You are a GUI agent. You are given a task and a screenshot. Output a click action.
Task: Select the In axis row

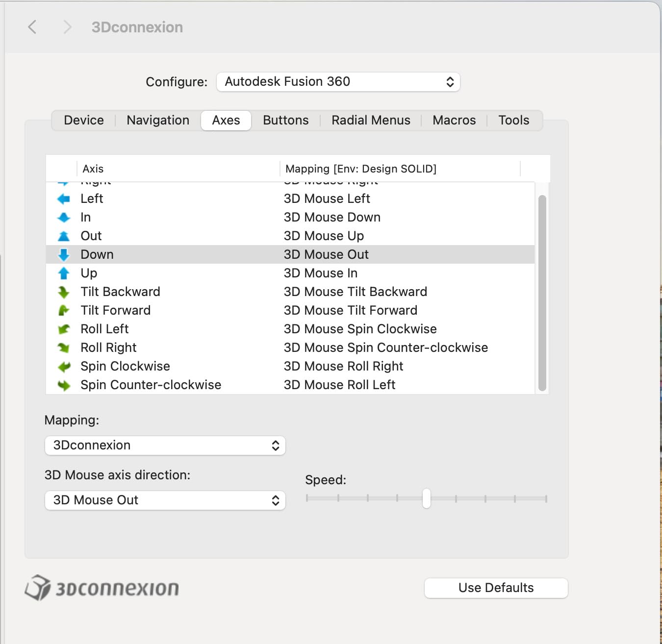coord(290,218)
